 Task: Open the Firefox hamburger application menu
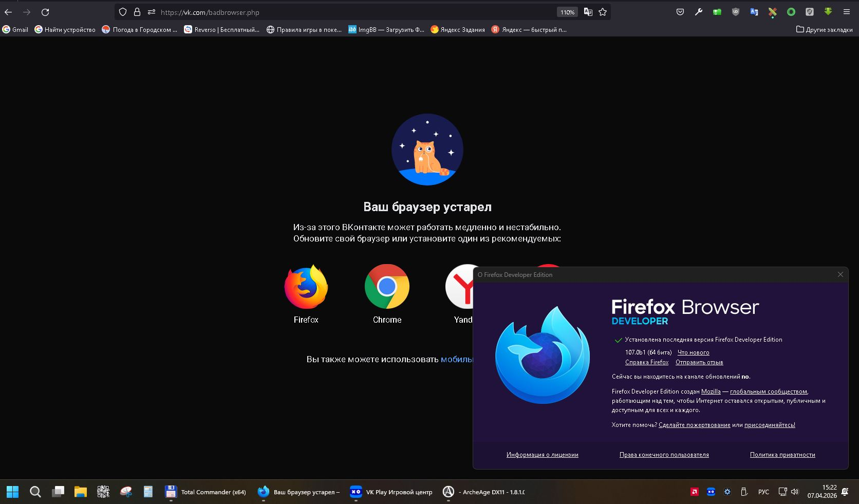coord(847,12)
